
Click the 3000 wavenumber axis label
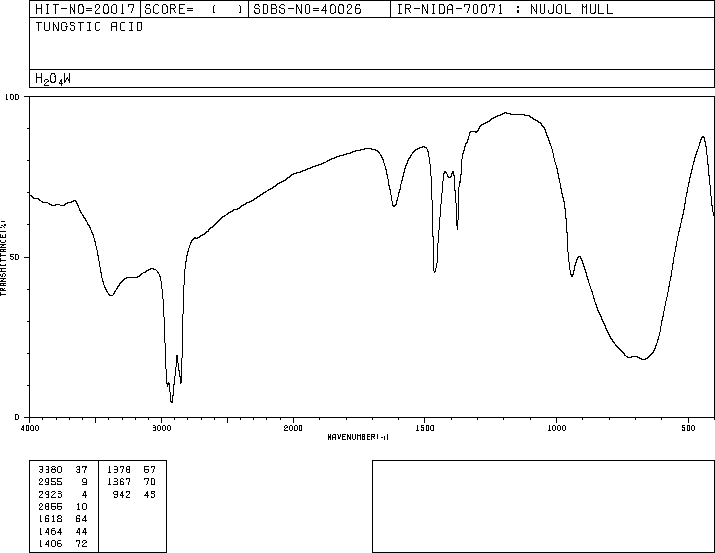[161, 428]
